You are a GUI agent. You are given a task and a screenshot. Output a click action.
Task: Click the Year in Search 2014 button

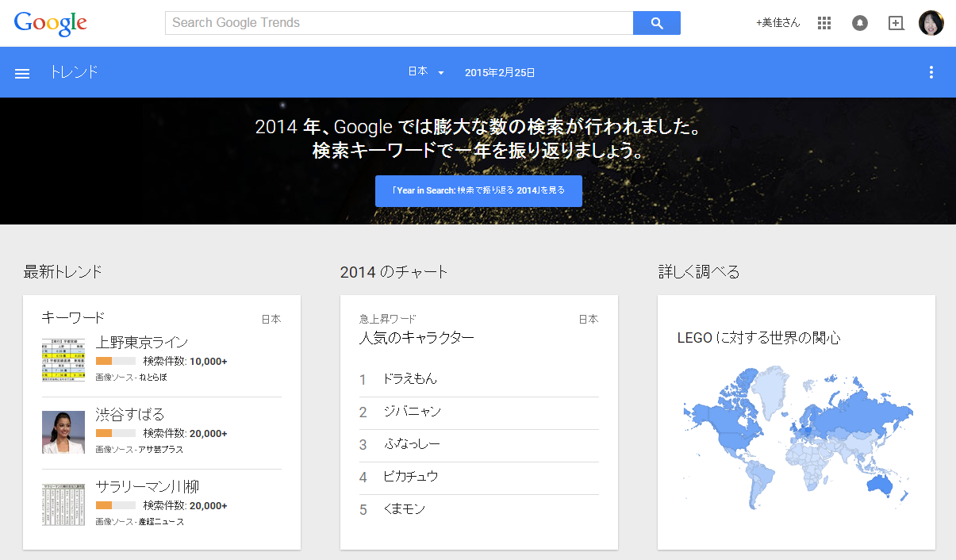tap(478, 191)
